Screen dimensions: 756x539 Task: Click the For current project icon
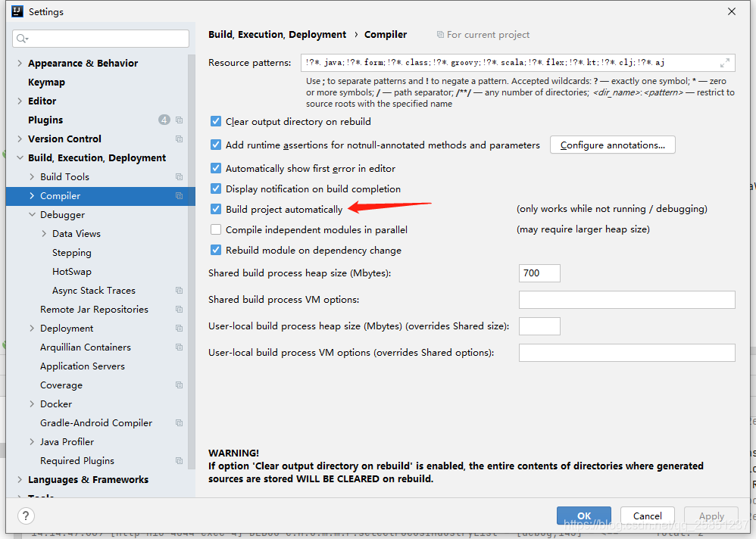click(440, 35)
